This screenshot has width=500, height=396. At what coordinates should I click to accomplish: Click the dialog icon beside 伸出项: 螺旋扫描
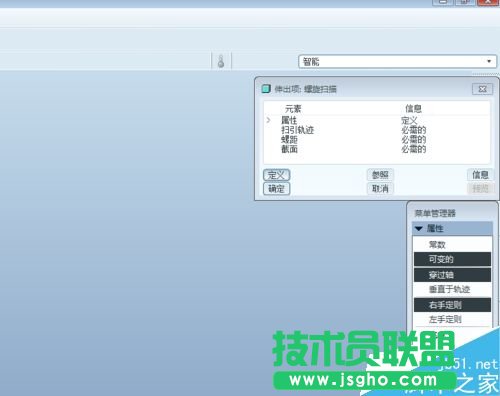(x=266, y=89)
